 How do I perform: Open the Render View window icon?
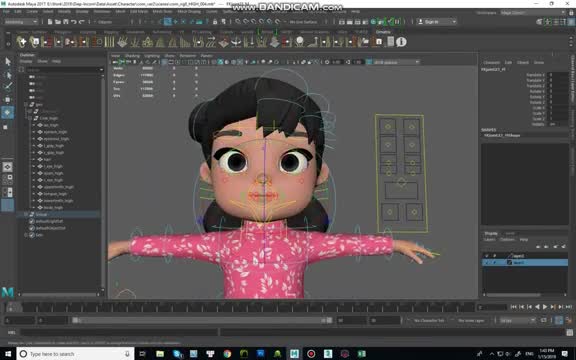[342, 22]
